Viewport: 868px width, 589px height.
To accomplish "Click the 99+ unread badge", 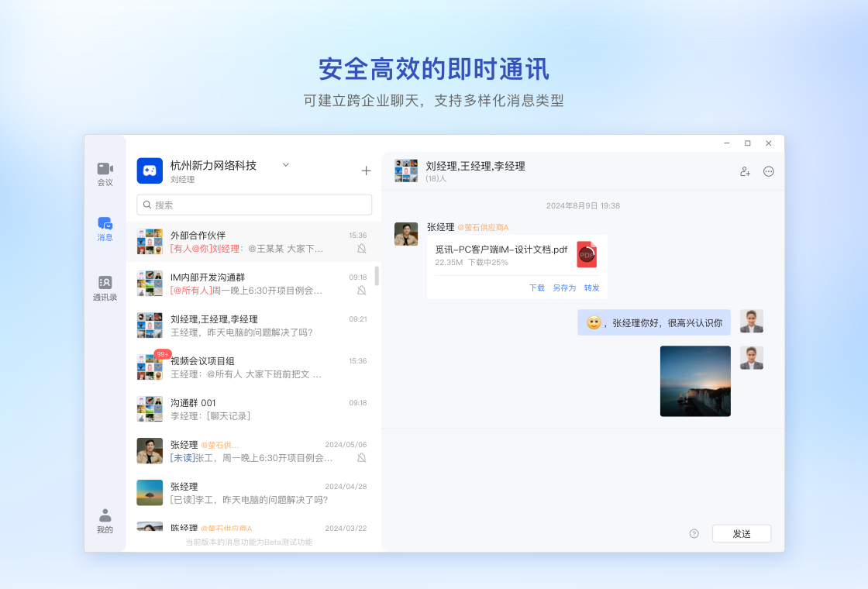I will (163, 354).
